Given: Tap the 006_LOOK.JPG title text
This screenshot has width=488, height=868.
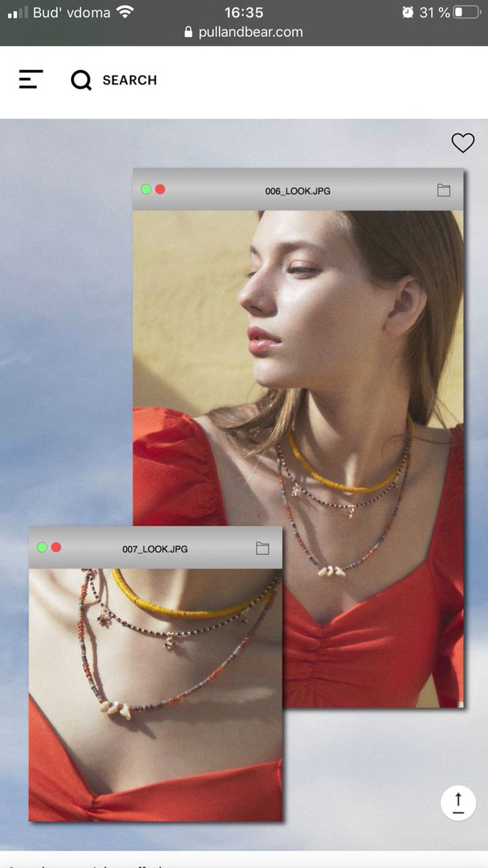Looking at the screenshot, I should click(x=298, y=191).
